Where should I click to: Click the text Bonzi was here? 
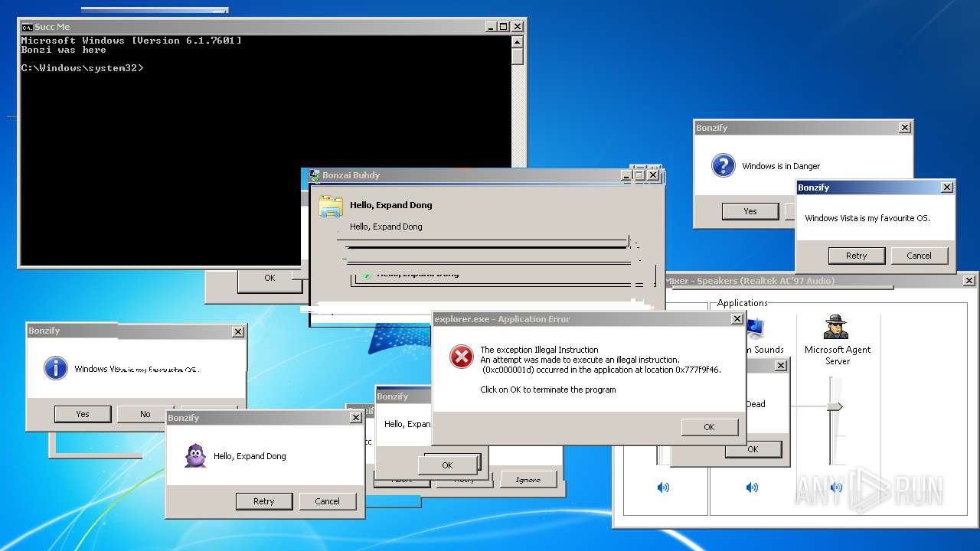(x=64, y=50)
